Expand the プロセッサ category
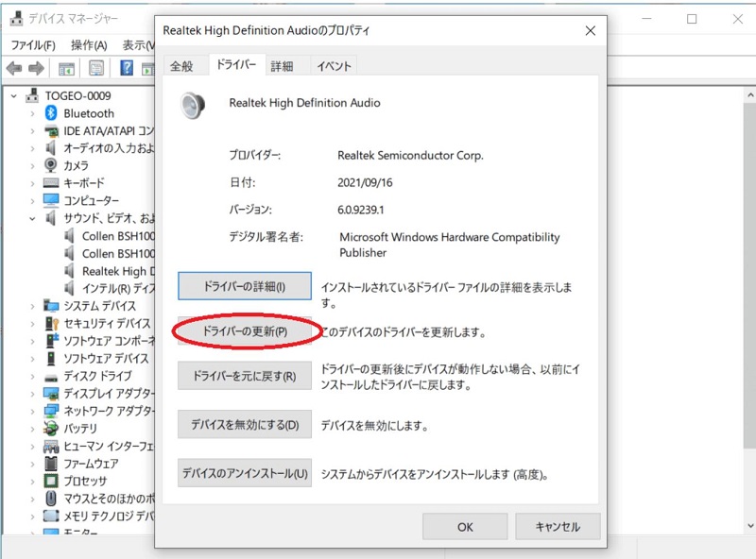Viewport: 756px width, 559px height. 32,481
